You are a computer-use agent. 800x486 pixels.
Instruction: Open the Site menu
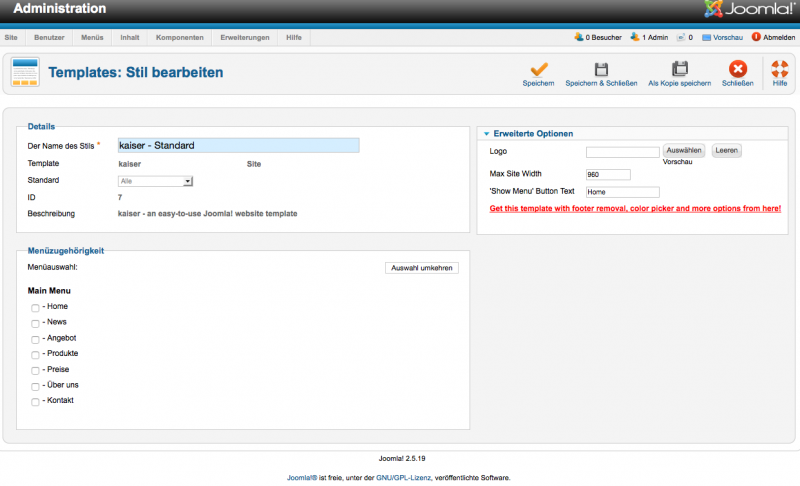click(x=11, y=37)
